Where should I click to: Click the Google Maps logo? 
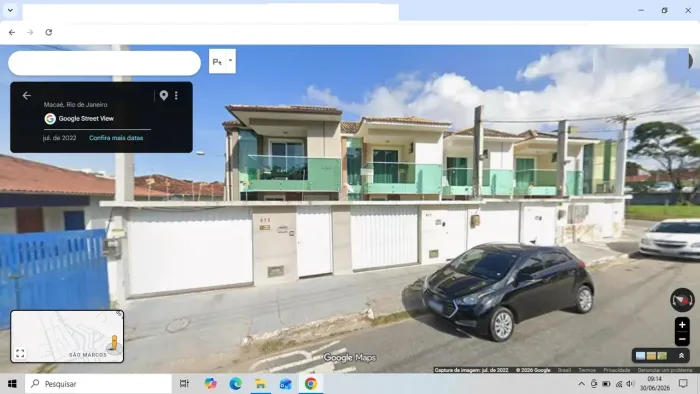coord(350,358)
